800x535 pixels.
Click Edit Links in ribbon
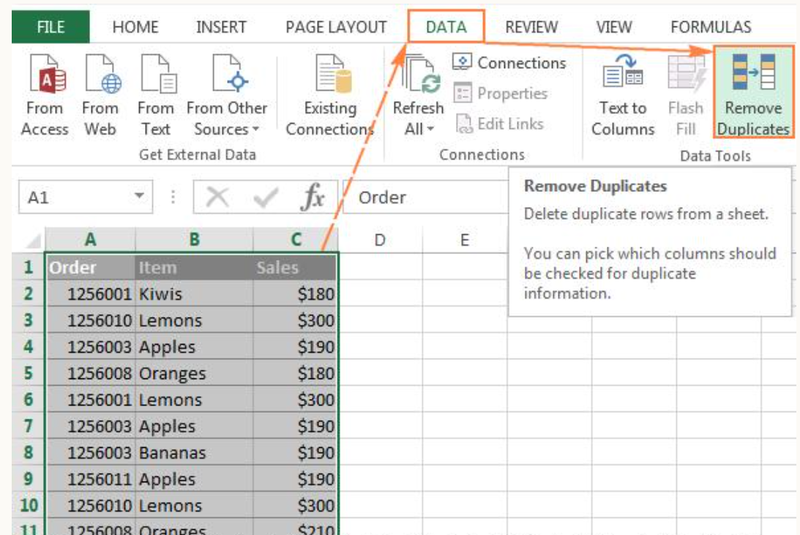[499, 124]
